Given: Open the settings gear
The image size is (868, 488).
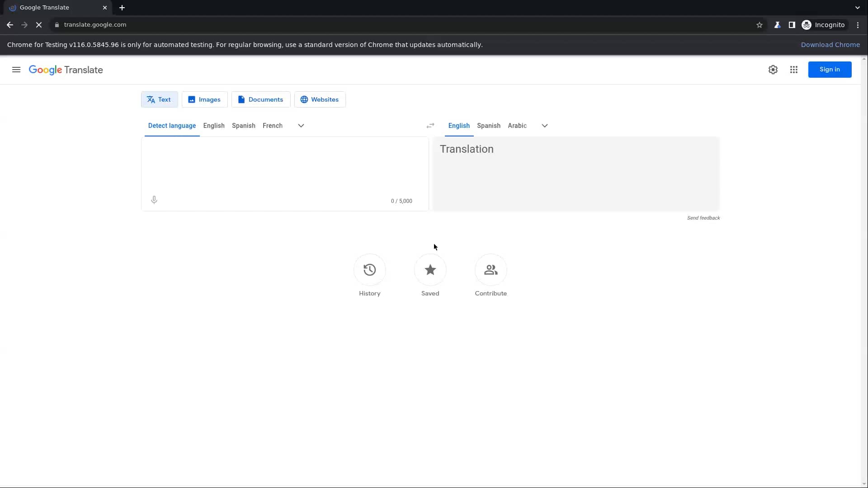Looking at the screenshot, I should point(773,70).
